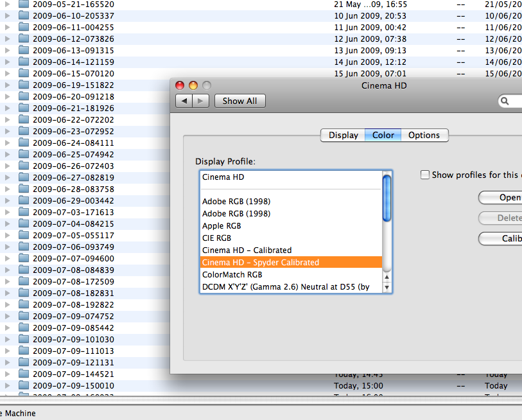
Task: Click the Today, 15:00 date cell
Action: point(358,386)
